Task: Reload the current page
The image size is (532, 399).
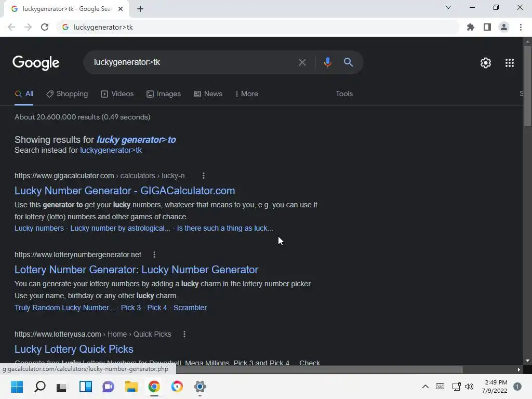Action: point(45,27)
